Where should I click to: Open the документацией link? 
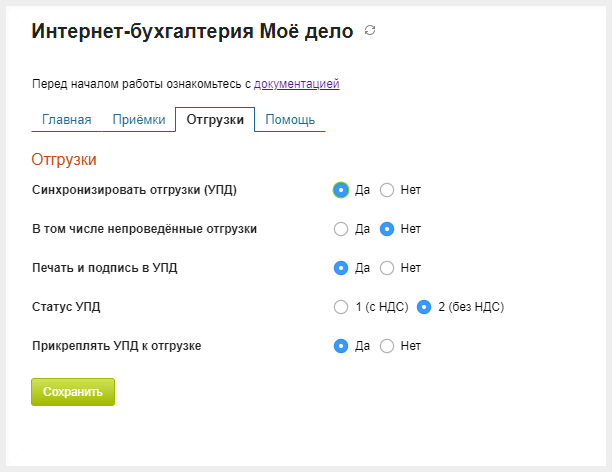[x=296, y=84]
